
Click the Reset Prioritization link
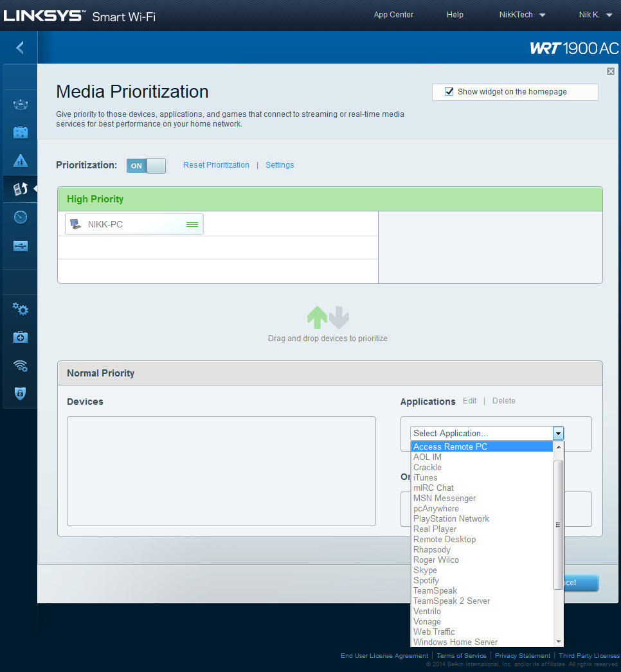[x=216, y=165]
